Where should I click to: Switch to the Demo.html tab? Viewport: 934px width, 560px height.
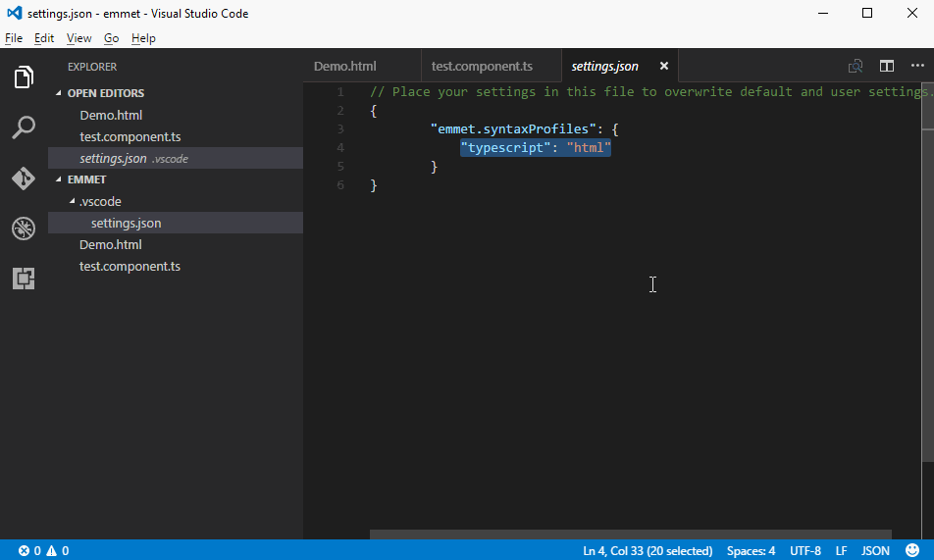click(x=344, y=66)
